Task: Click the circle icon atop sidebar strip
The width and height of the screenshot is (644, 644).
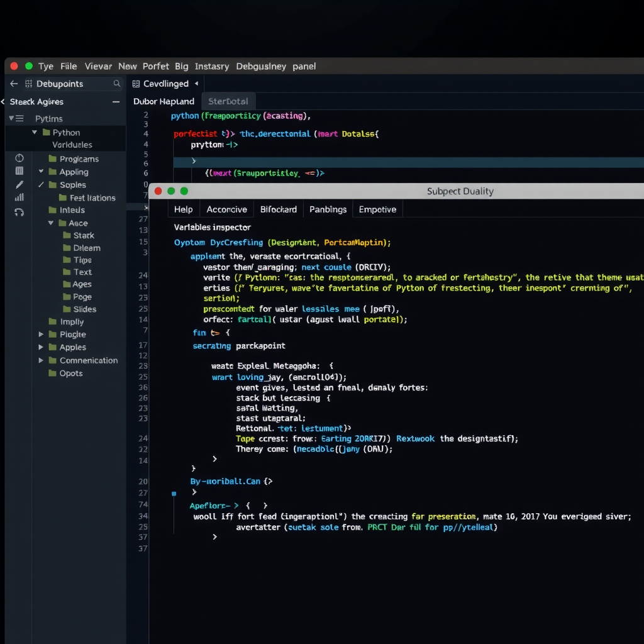Action: point(19,158)
